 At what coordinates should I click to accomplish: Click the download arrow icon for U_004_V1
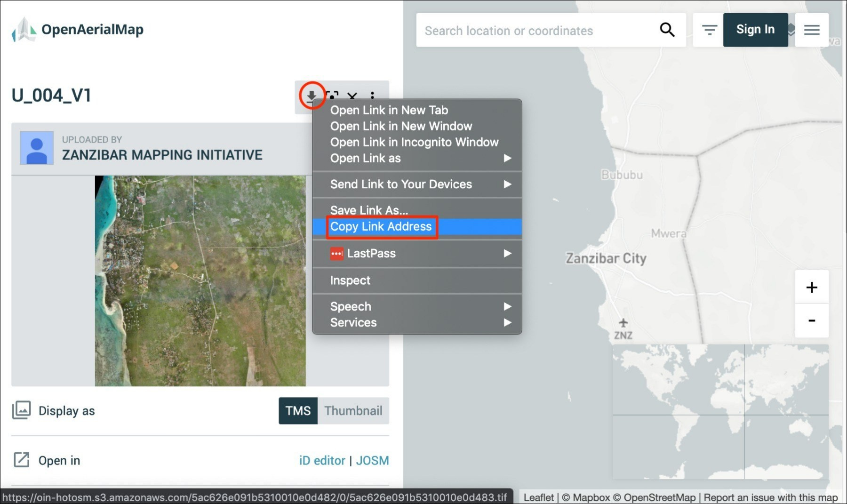(x=312, y=96)
